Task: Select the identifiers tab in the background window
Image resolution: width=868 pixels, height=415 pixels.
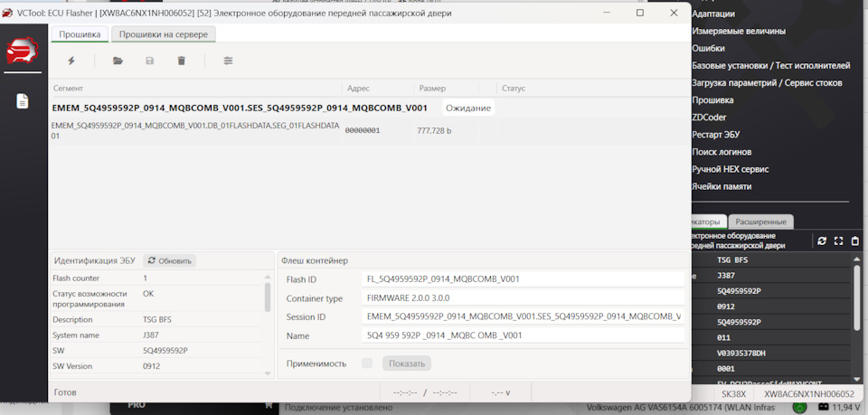Action: [x=709, y=222]
